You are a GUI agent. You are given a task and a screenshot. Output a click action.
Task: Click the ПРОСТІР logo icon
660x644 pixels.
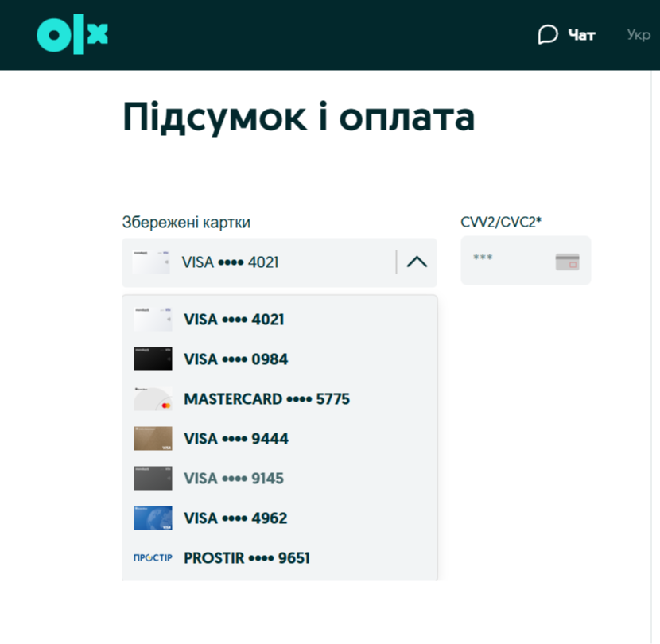click(153, 557)
